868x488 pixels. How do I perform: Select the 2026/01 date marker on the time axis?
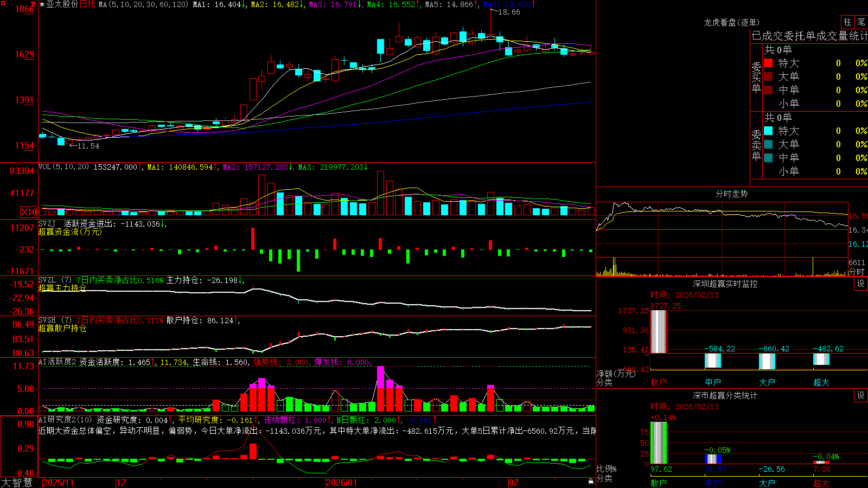click(341, 483)
